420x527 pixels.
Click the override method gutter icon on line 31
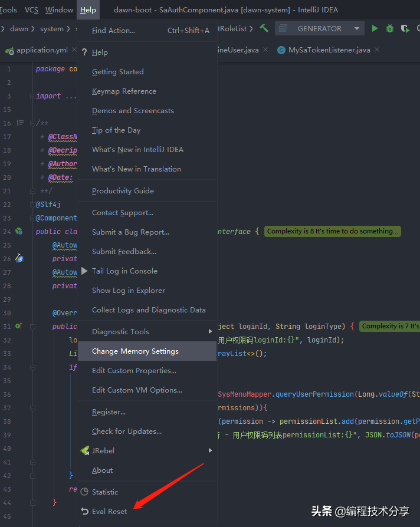(18, 326)
